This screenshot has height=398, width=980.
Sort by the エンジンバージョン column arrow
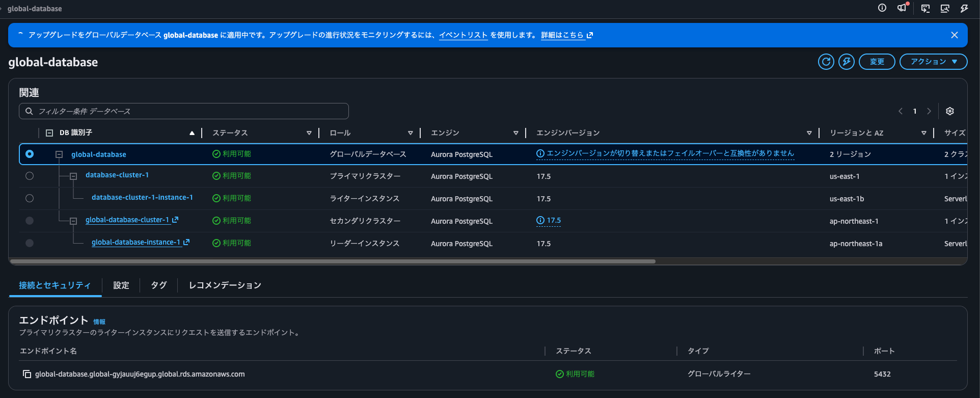click(x=809, y=133)
